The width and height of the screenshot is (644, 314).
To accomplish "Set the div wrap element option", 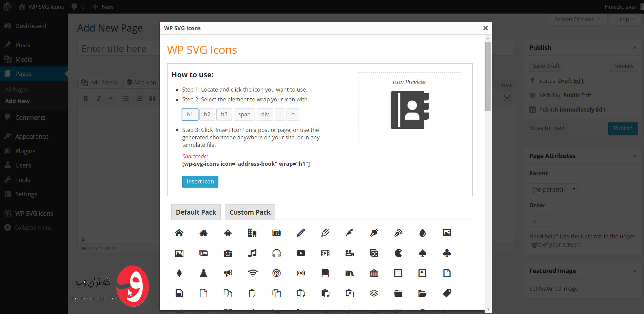I will (265, 115).
